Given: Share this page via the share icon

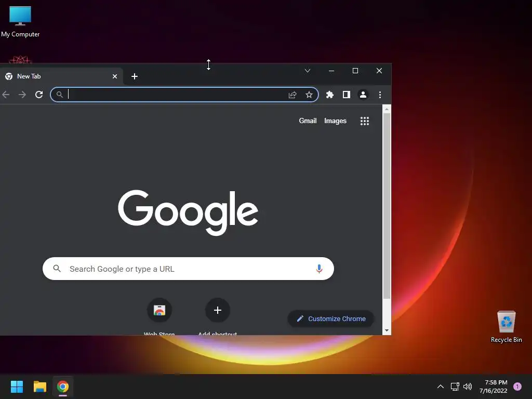Looking at the screenshot, I should (x=292, y=95).
